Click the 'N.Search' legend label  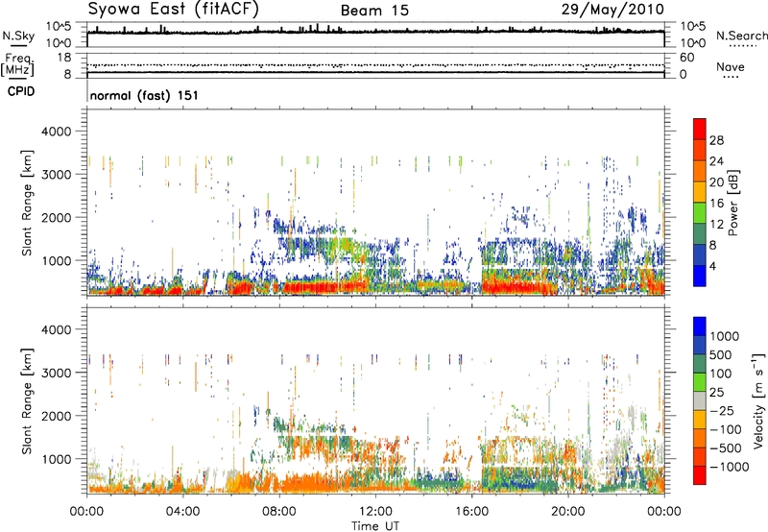741,36
